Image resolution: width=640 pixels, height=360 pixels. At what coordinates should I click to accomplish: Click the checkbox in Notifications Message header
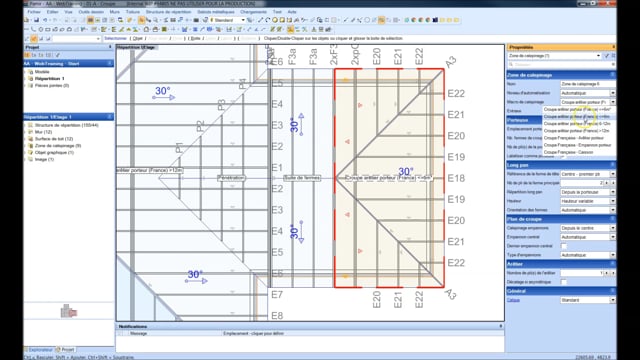tap(120, 333)
